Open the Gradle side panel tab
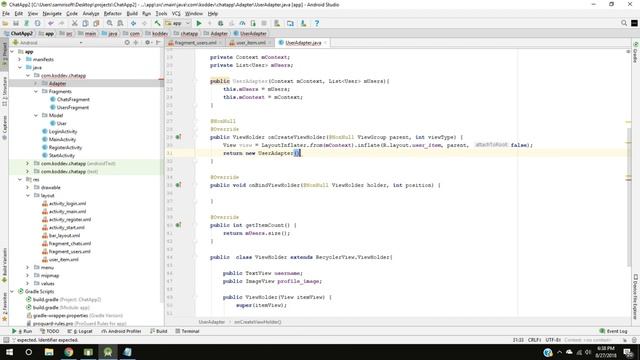640x360 pixels. point(636,52)
